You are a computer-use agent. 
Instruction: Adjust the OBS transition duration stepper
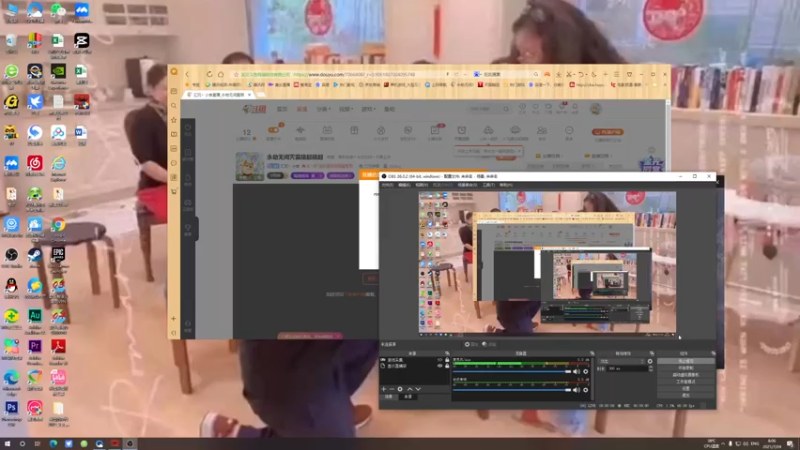click(651, 368)
